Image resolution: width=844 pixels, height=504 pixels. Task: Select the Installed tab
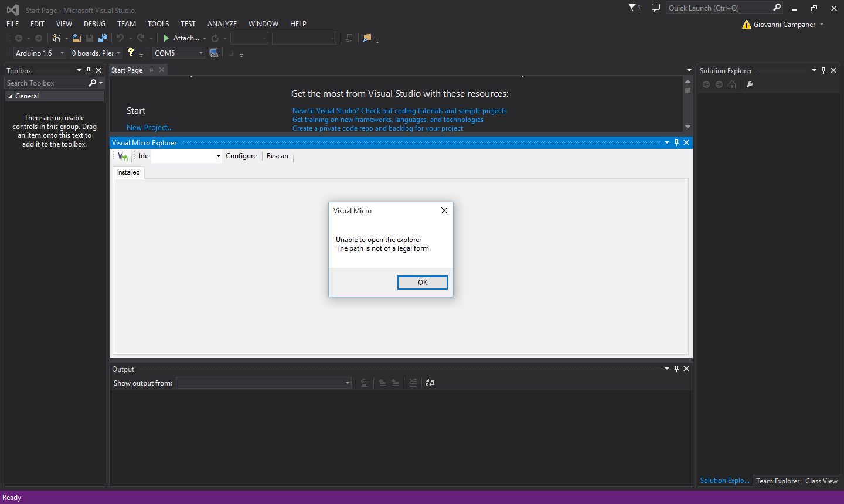[128, 172]
